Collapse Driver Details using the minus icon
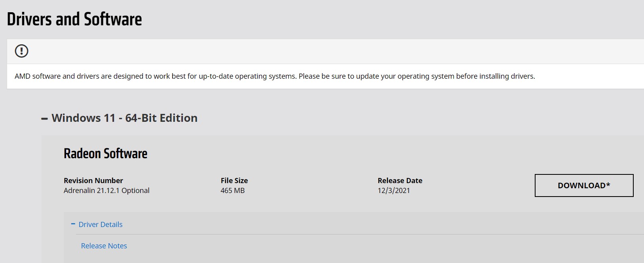This screenshot has height=263, width=644. click(73, 224)
